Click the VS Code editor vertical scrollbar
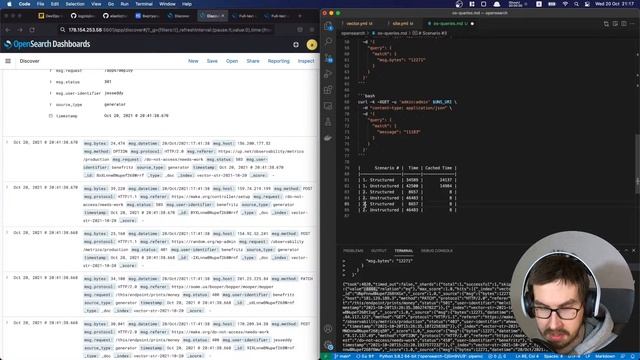This screenshot has width=640, height=360. (637, 163)
